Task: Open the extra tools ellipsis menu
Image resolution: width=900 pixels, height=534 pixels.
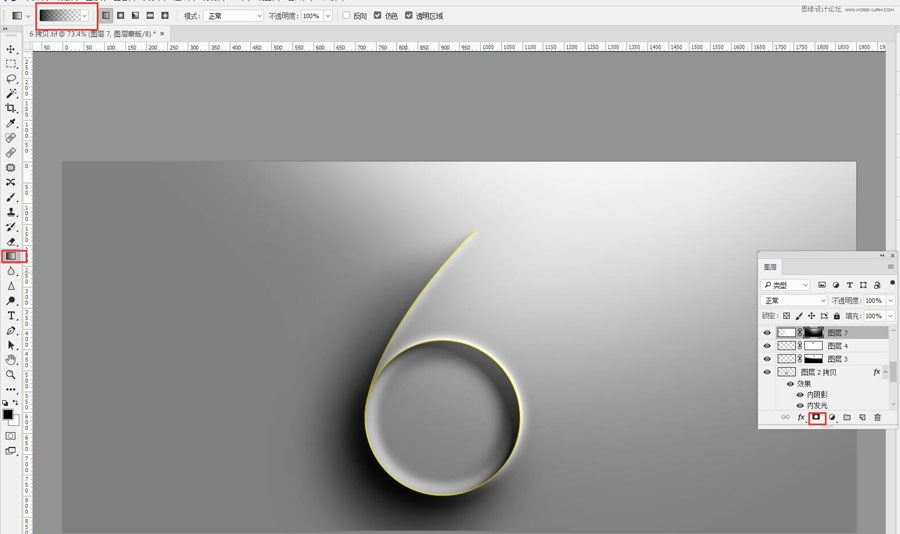Action: pyautogui.click(x=10, y=389)
